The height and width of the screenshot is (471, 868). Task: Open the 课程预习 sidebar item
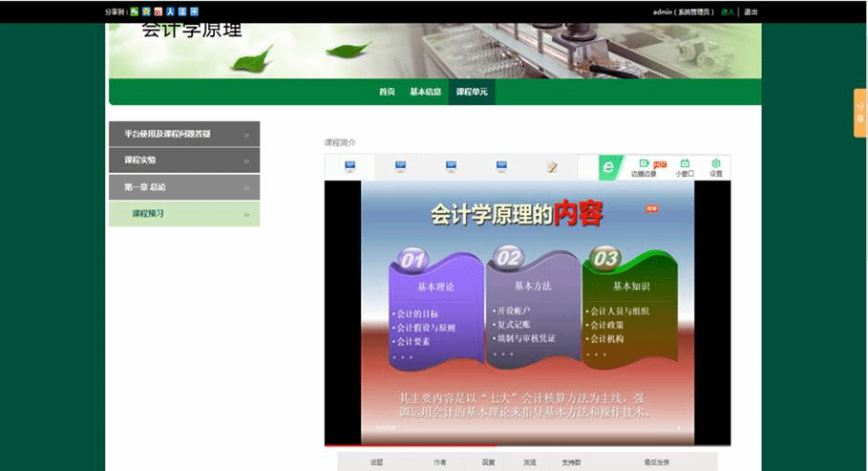pos(184,214)
